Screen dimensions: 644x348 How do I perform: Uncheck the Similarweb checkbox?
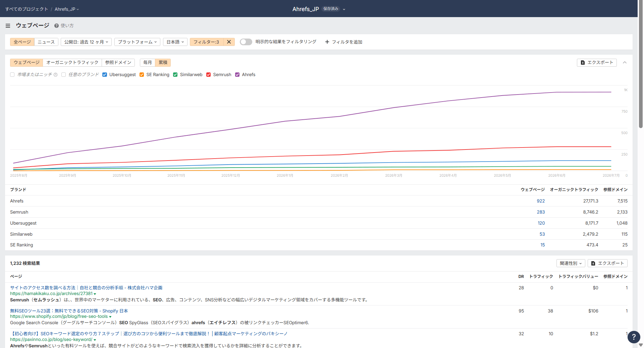coord(175,75)
